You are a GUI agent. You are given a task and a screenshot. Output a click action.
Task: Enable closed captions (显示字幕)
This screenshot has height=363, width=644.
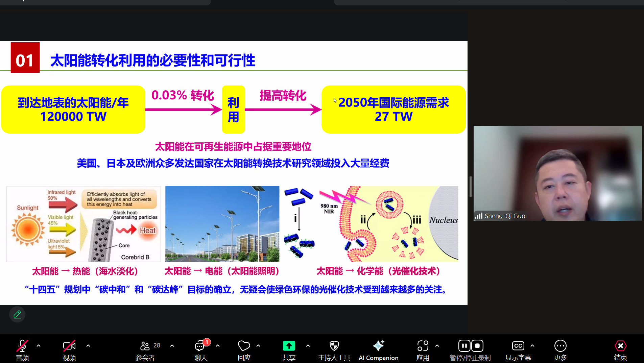[x=518, y=346]
